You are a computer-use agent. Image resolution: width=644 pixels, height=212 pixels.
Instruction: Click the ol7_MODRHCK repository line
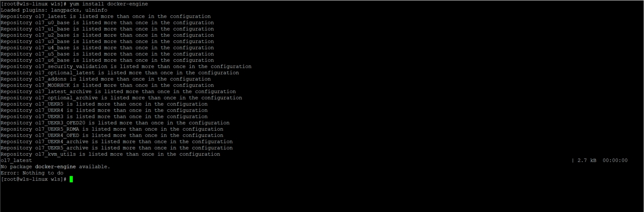click(107, 85)
